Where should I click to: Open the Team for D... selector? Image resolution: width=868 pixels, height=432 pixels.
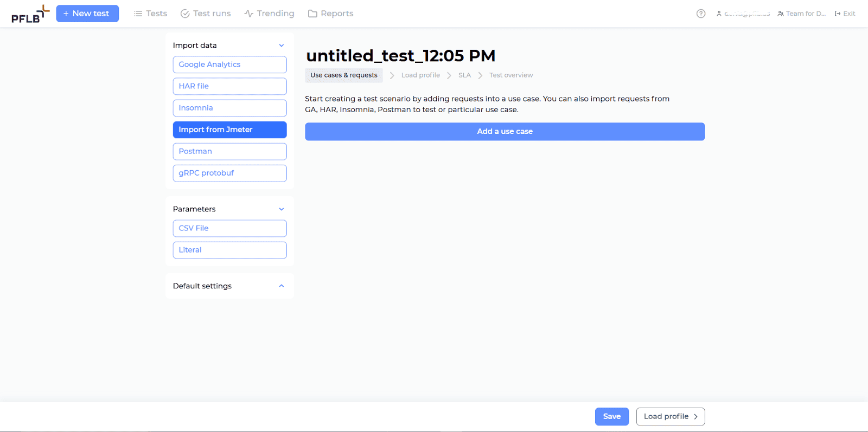[801, 14]
